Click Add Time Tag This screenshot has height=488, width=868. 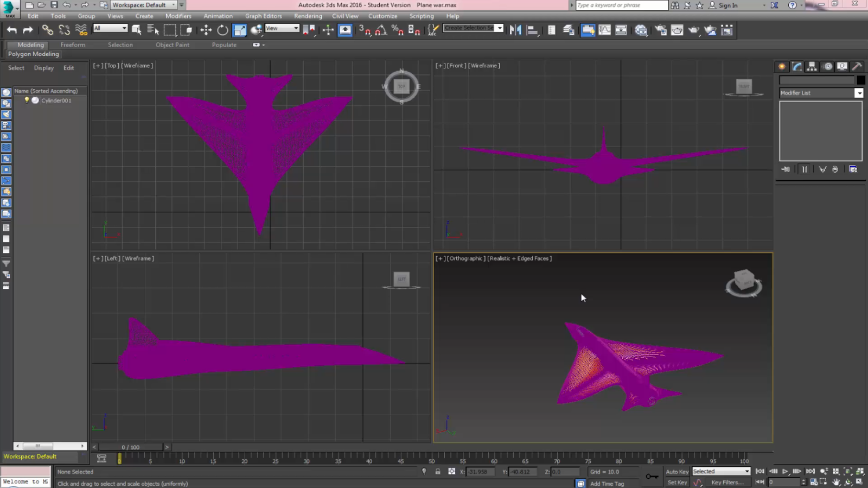pos(607,484)
